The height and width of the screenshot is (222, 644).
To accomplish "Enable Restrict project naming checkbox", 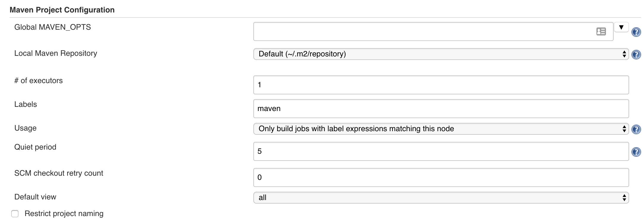I will 15,214.
